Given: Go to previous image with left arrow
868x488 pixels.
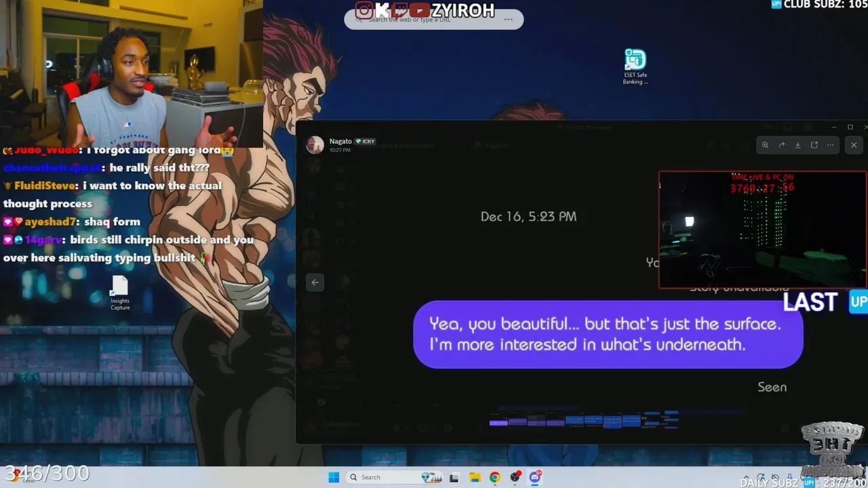Looking at the screenshot, I should (x=315, y=283).
